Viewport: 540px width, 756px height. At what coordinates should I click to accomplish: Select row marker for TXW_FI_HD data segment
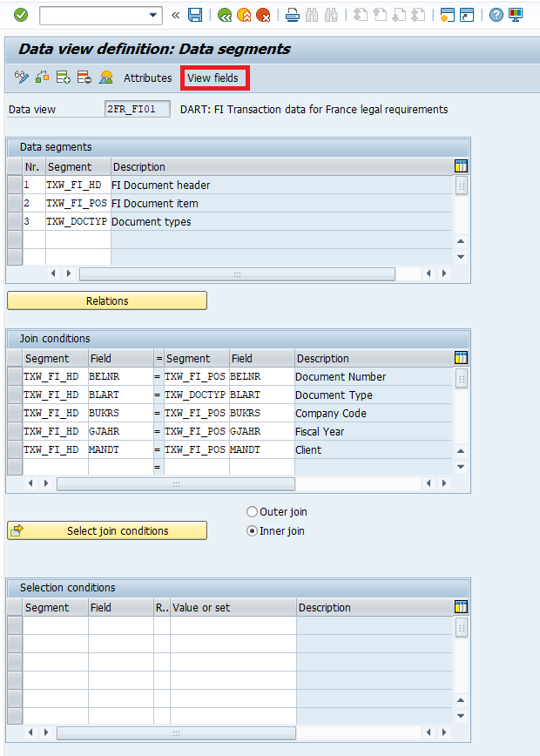pyautogui.click(x=15, y=185)
